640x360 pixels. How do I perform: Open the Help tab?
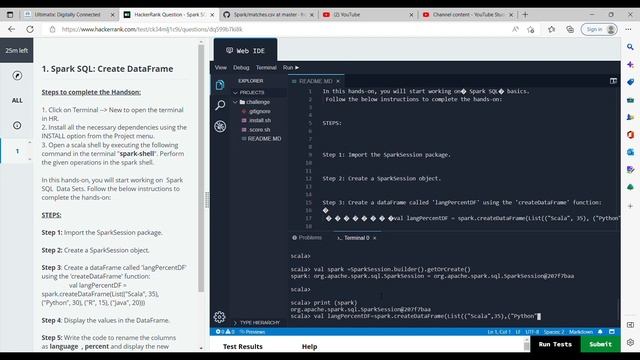coord(309,347)
